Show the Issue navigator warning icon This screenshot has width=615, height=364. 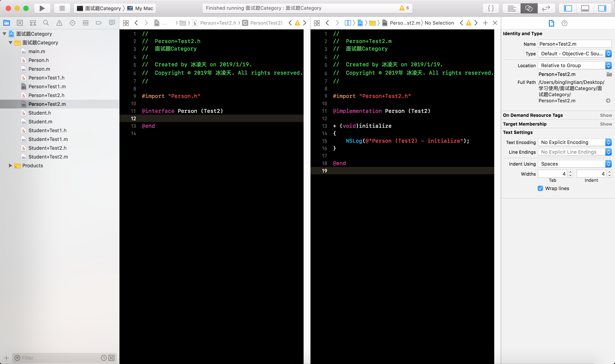coord(59,23)
